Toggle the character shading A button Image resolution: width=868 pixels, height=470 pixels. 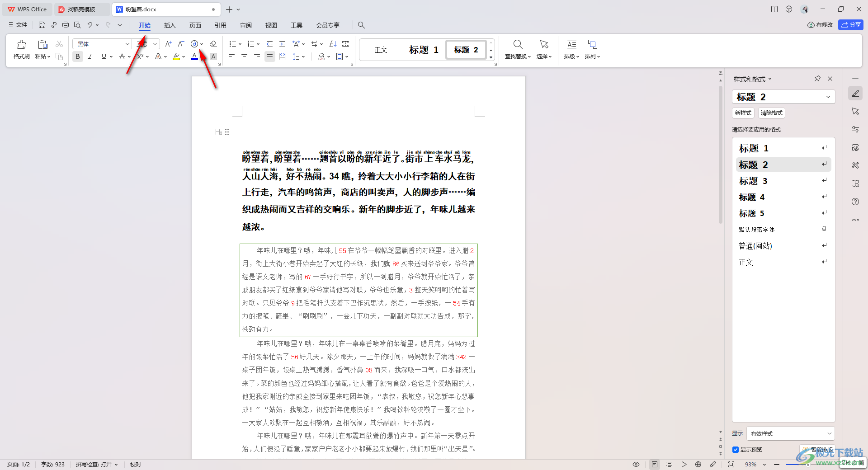pyautogui.click(x=213, y=56)
